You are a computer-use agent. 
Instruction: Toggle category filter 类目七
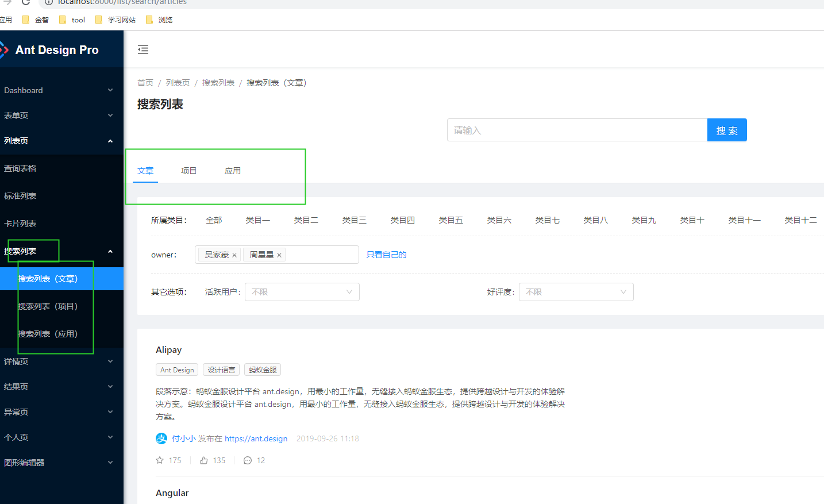(x=548, y=220)
